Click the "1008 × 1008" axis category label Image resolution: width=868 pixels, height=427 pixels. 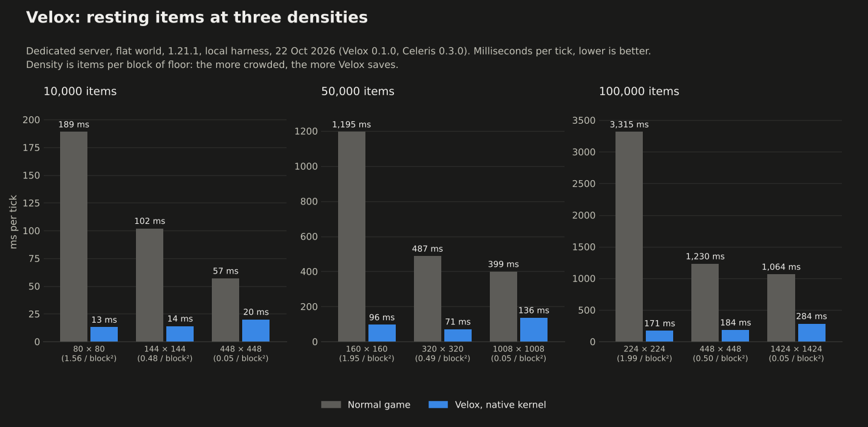[x=518, y=349]
